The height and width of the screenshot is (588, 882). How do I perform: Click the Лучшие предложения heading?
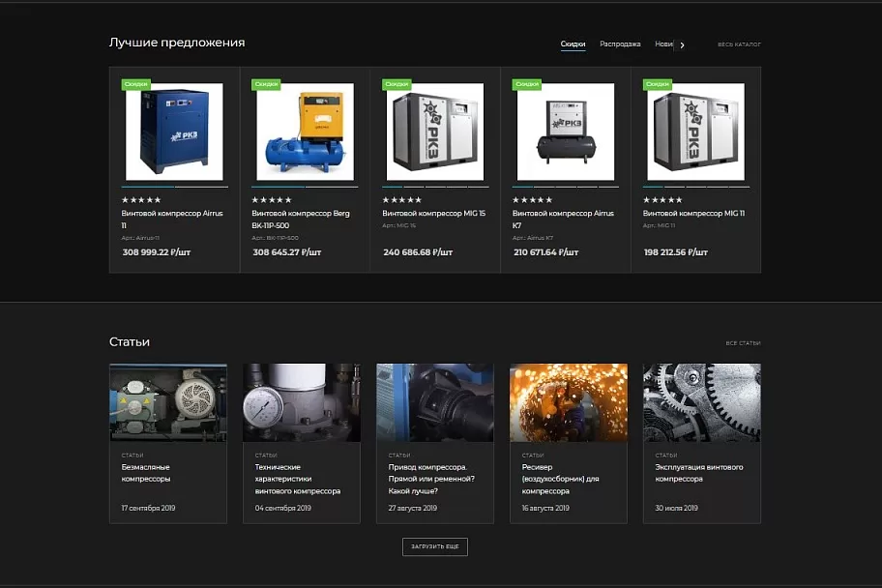(177, 43)
